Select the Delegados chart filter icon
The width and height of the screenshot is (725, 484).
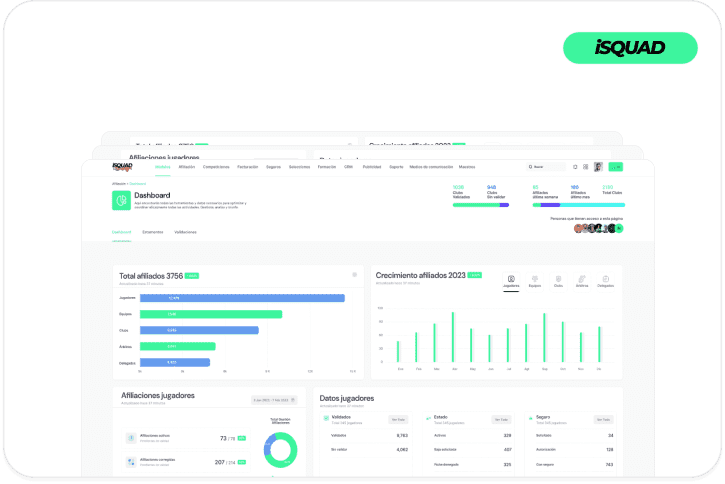[605, 281]
